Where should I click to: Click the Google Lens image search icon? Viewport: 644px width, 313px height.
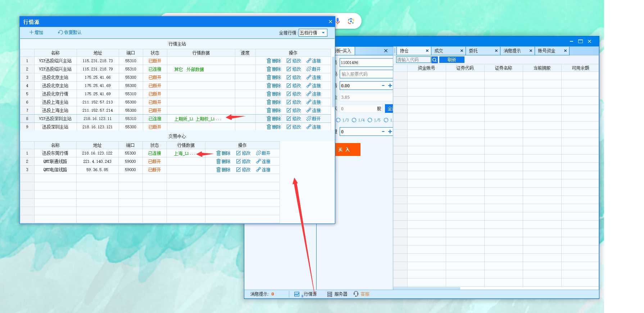[351, 21]
